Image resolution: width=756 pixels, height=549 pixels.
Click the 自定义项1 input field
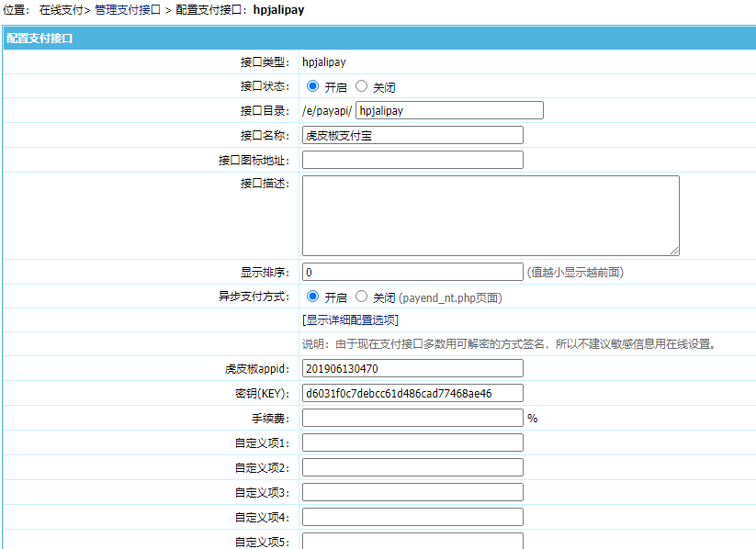tap(412, 442)
